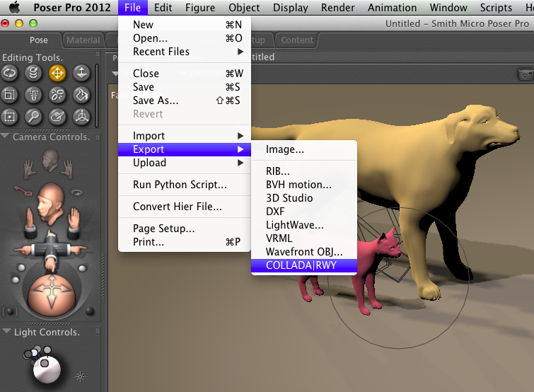
Task: Choose Save from the File menu
Action: point(185,87)
